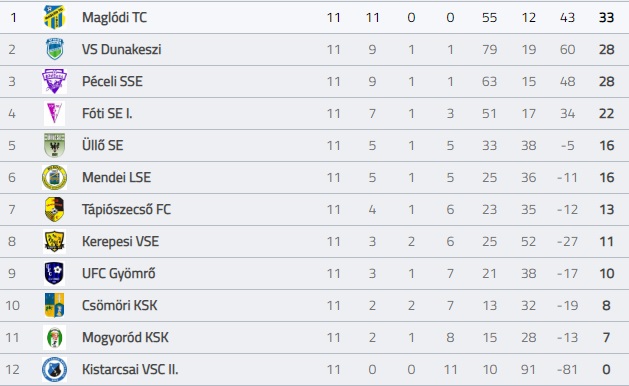Click the round Mendei LSE badge

pos(54,177)
